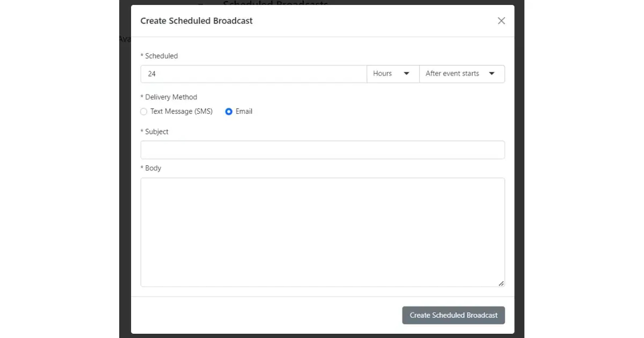This screenshot has height=338, width=644.
Task: Choose the Text Message (SMS) label text
Action: [181, 111]
